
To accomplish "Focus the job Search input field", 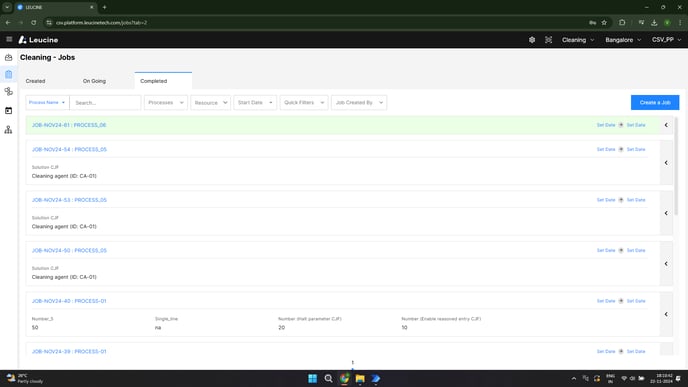I will (105, 103).
